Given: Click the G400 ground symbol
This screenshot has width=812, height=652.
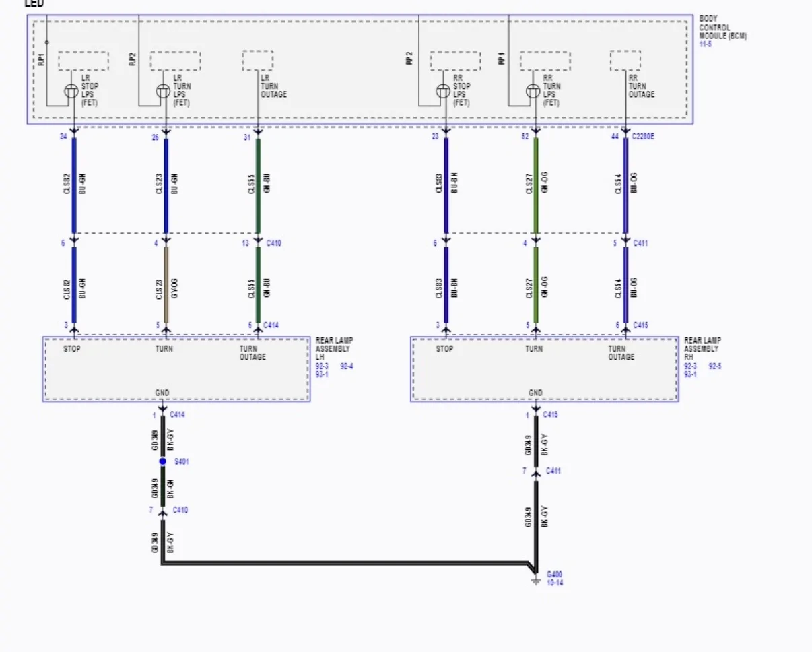Looking at the screenshot, I should (x=536, y=580).
